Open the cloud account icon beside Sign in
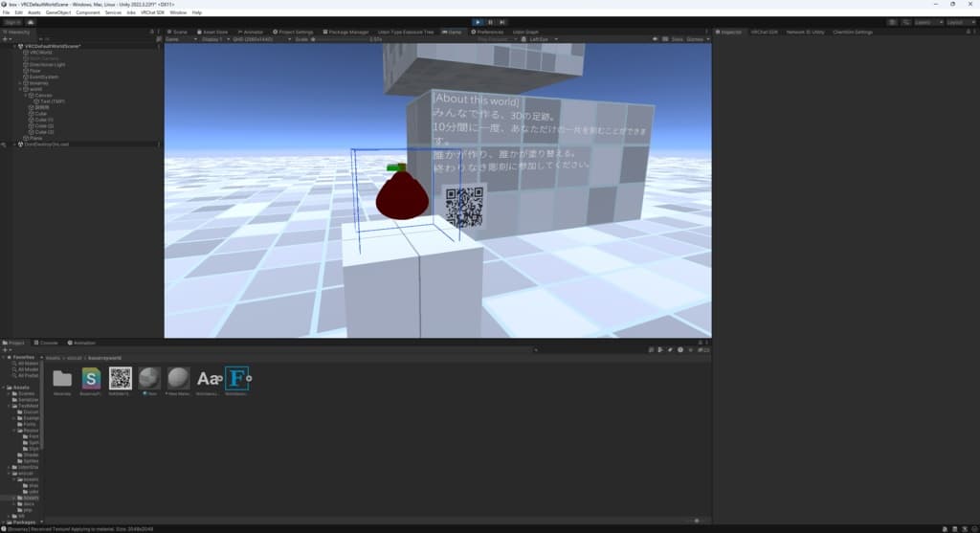 pos(30,22)
